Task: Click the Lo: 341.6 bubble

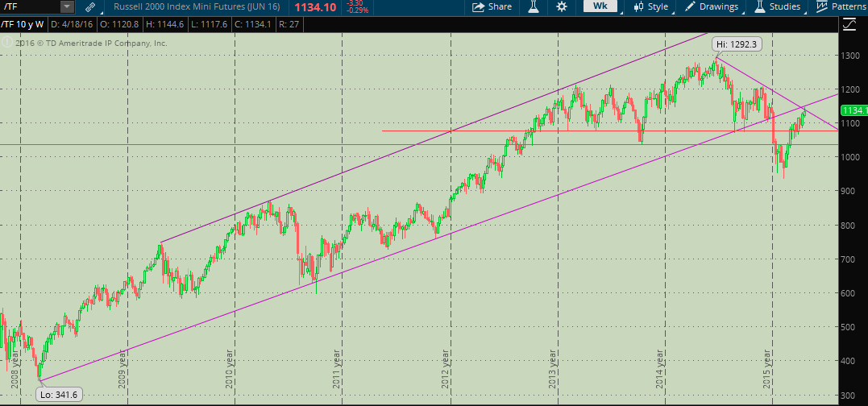Action: tap(59, 395)
